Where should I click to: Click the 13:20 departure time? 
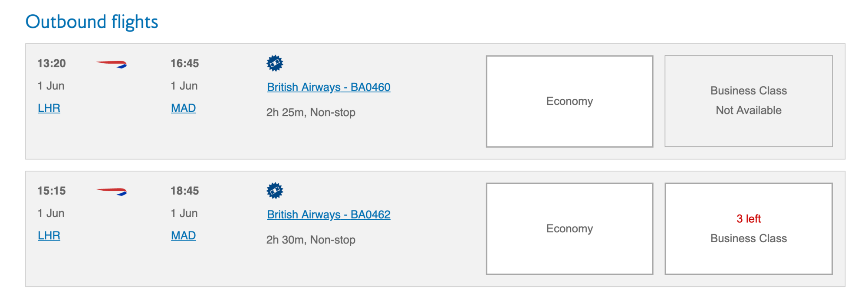pyautogui.click(x=51, y=63)
